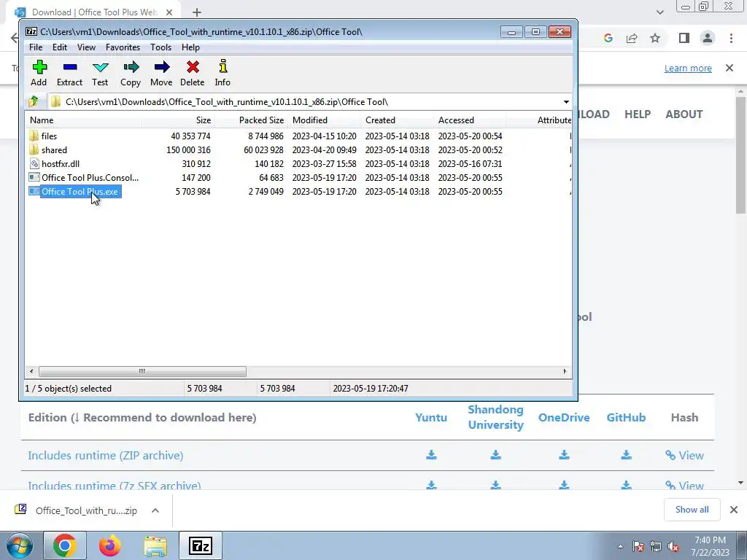The height and width of the screenshot is (560, 747).
Task: Sort list by Modified column header
Action: [x=324, y=120]
